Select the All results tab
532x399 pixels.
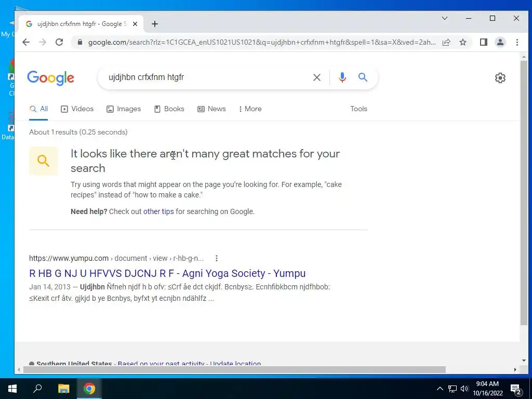click(38, 109)
